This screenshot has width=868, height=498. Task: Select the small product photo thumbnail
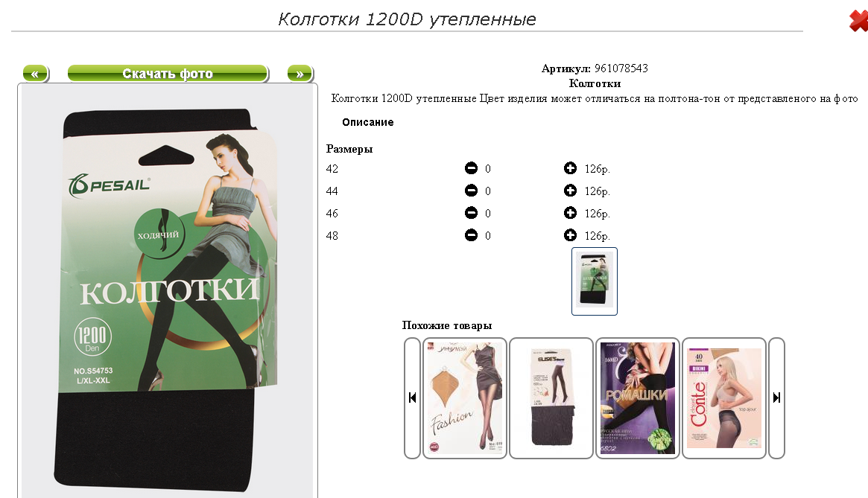coord(594,281)
